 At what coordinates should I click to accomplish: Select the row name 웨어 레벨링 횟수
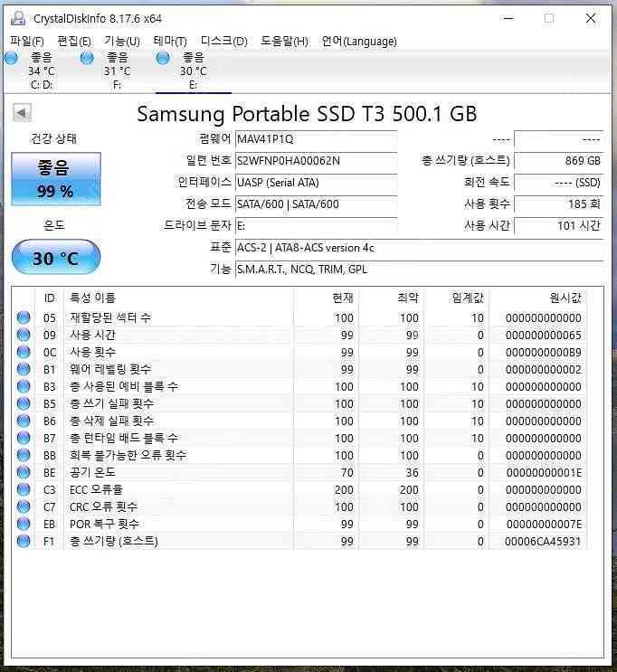[110, 369]
